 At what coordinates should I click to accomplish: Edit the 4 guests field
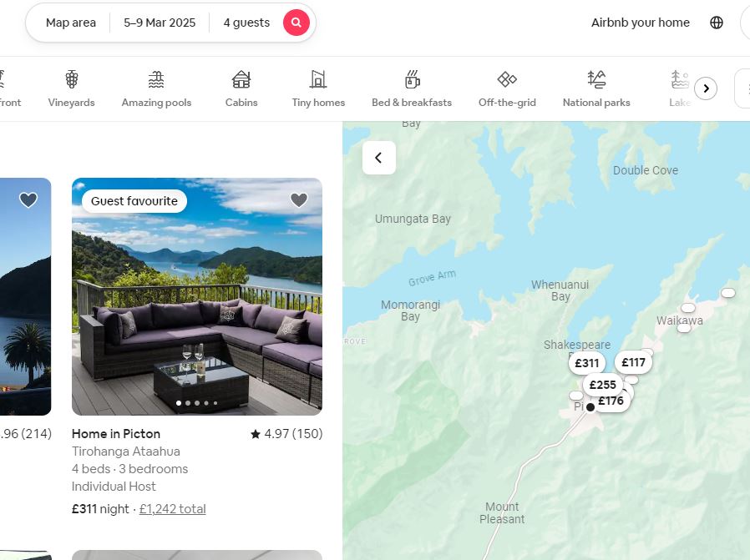246,23
